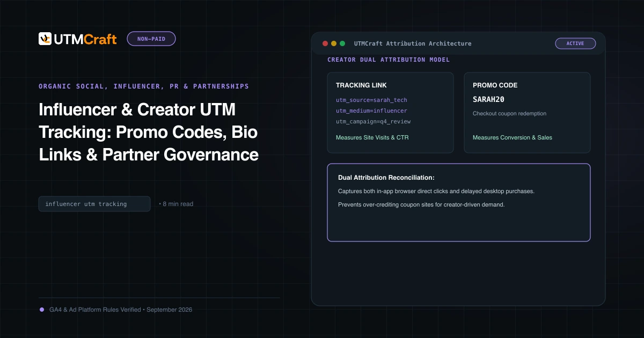644x338 pixels.
Task: Click the Influencer & Creator UTM Tracking headline
Action: point(149,132)
